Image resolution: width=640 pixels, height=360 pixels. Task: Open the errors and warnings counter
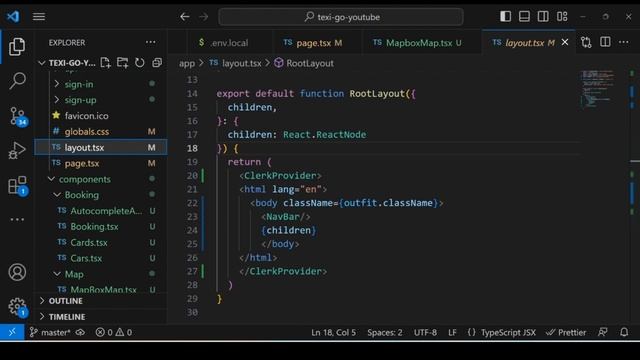coord(114,332)
